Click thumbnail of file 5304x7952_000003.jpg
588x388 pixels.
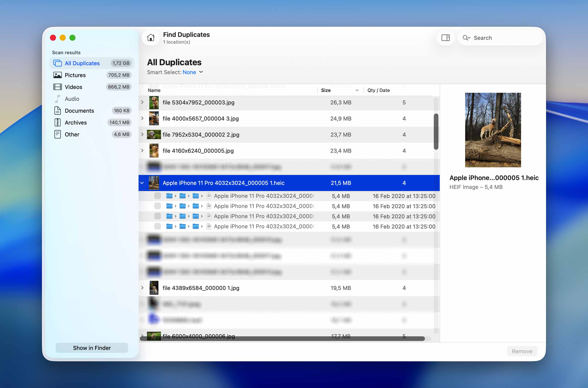pyautogui.click(x=154, y=103)
